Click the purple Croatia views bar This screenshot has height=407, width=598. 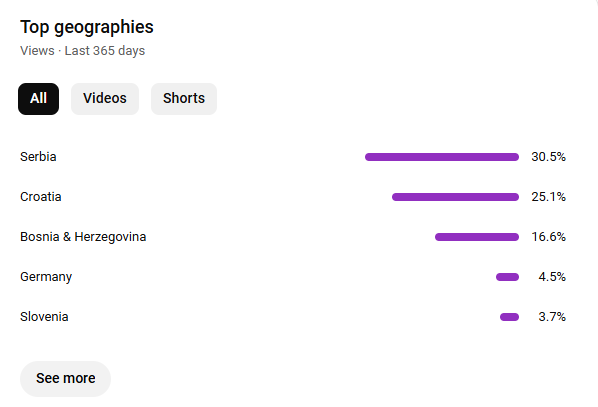pyautogui.click(x=455, y=197)
